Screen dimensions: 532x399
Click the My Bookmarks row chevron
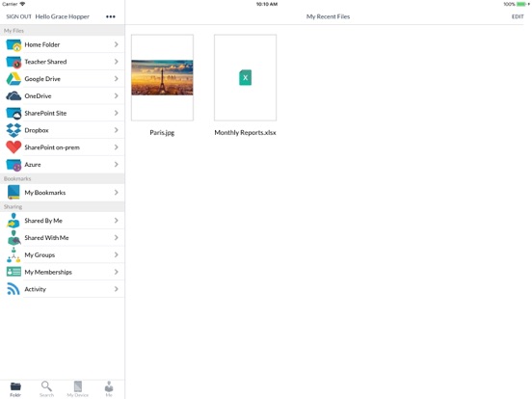[116, 193]
